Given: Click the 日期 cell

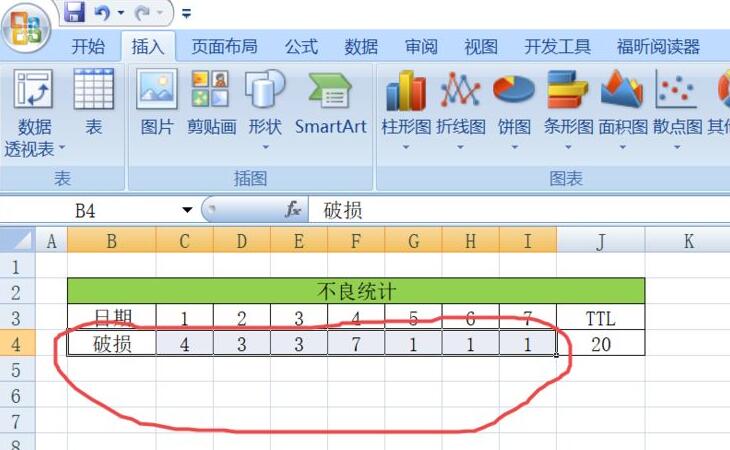Looking at the screenshot, I should coord(112,317).
